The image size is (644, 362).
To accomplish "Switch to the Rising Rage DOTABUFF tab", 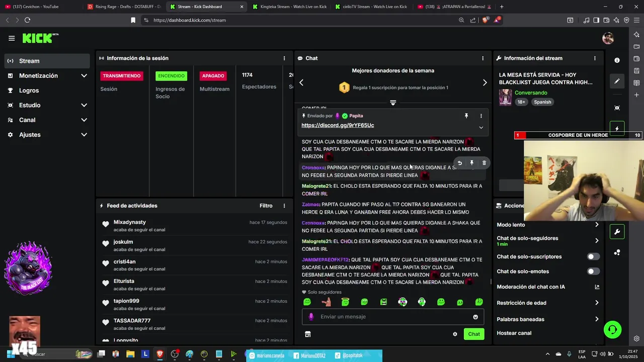I will pos(124,7).
